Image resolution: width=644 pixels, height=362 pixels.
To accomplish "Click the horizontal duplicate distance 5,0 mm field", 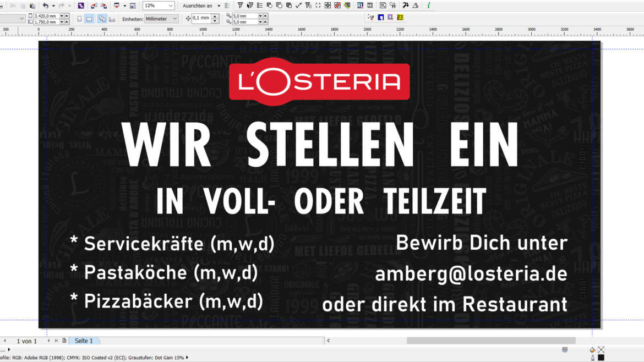I will click(245, 16).
